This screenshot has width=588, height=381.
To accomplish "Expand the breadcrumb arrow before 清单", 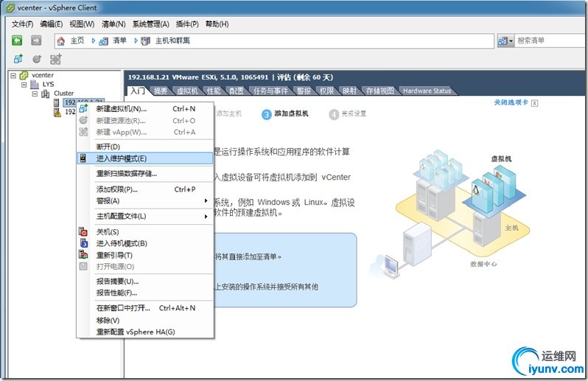I will click(94, 41).
